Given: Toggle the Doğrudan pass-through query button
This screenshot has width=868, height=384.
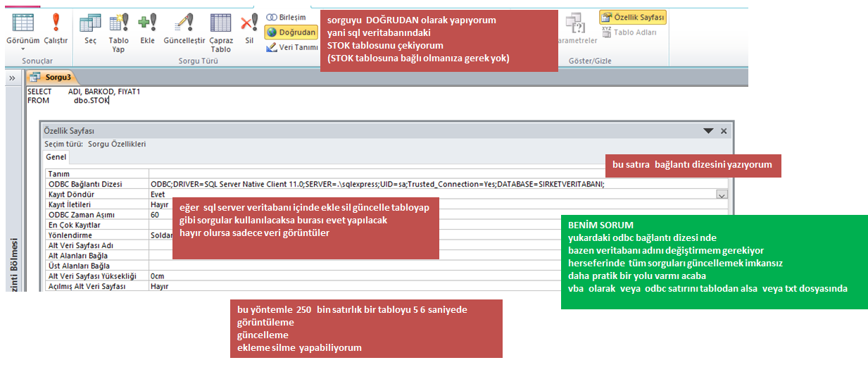Looking at the screenshot, I should click(291, 32).
